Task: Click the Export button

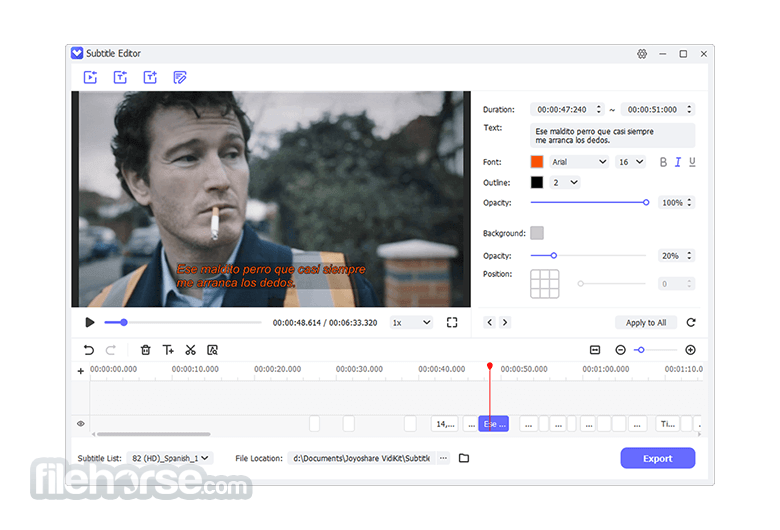Action: [x=657, y=458]
